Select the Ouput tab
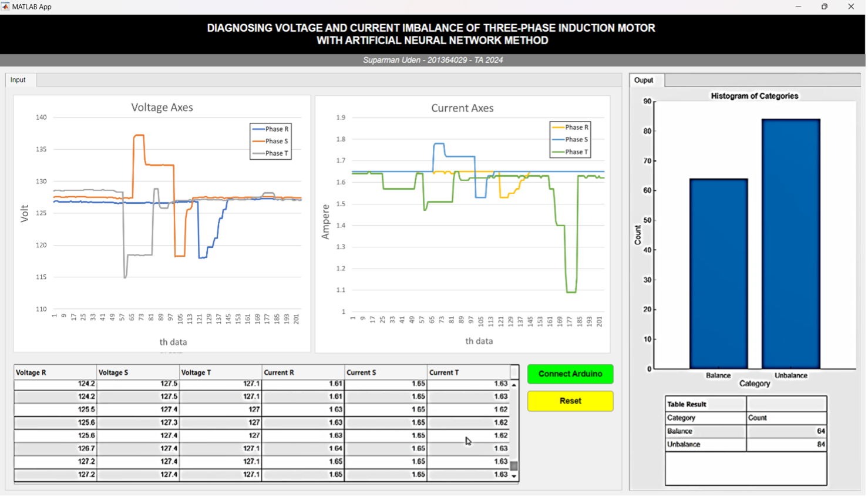This screenshot has height=497, width=868. 647,80
